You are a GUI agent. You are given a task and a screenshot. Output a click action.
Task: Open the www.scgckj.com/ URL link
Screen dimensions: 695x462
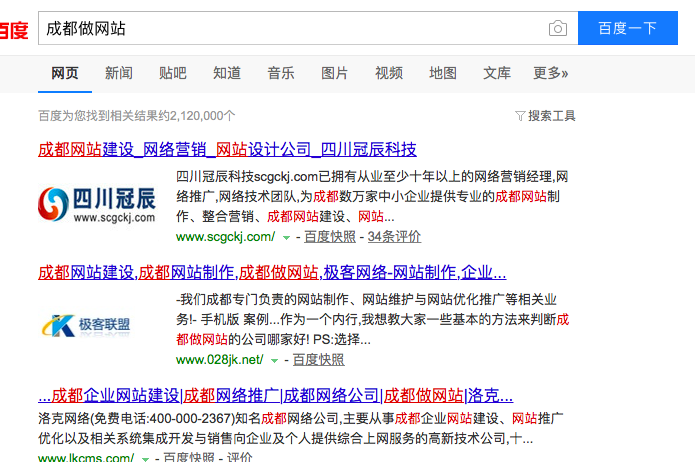tap(226, 237)
